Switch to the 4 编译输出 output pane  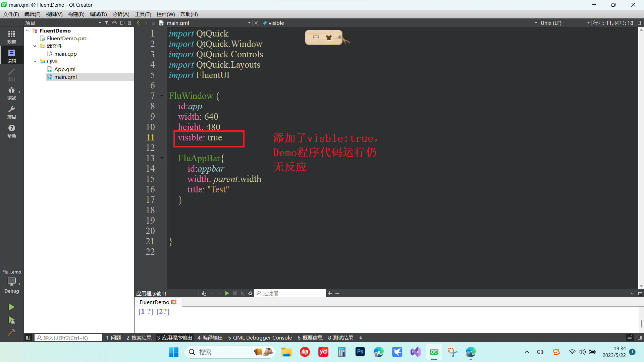(x=210, y=338)
